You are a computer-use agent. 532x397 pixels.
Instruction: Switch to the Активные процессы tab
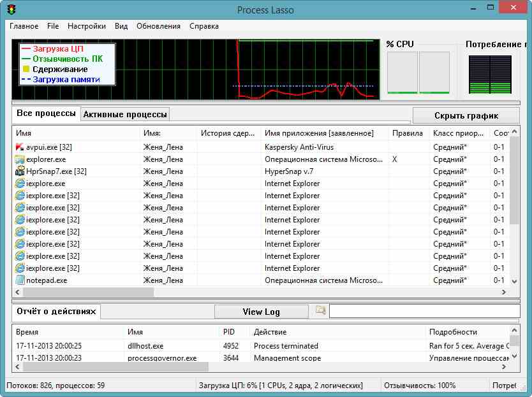point(125,114)
